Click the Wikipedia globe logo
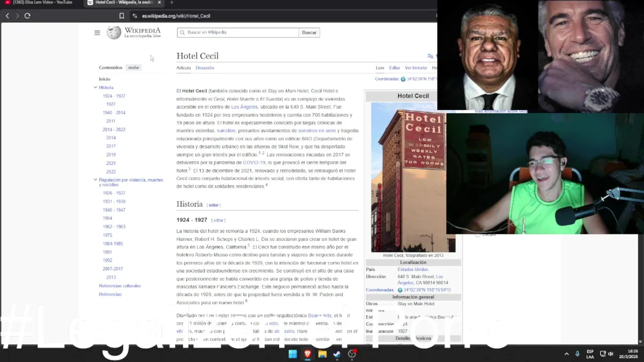This screenshot has height=362, width=644. click(x=114, y=33)
